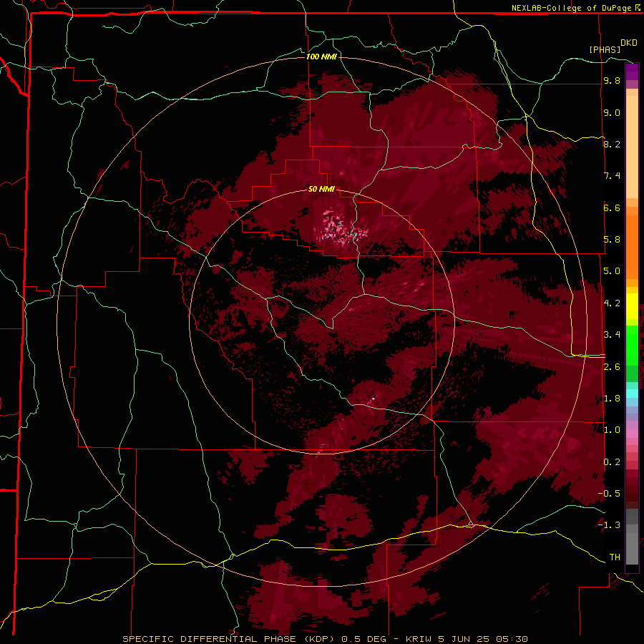Pick the cyan segment of color scale
Screen dimensions: 644x644
click(x=632, y=393)
